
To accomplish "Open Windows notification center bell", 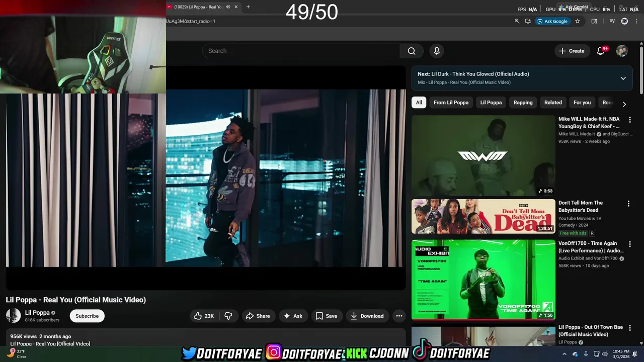I will [x=635, y=354].
